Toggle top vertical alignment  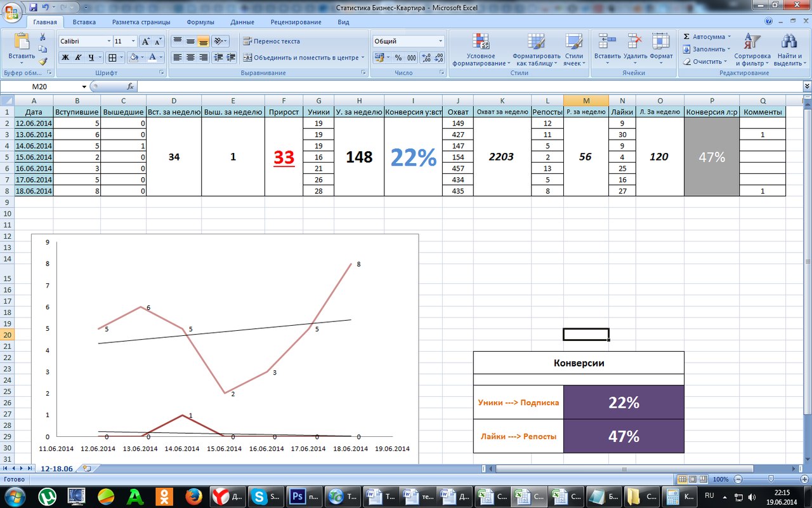tap(177, 41)
